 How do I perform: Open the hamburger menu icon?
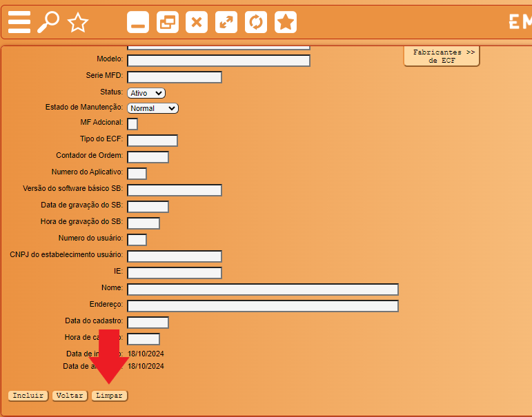19,22
